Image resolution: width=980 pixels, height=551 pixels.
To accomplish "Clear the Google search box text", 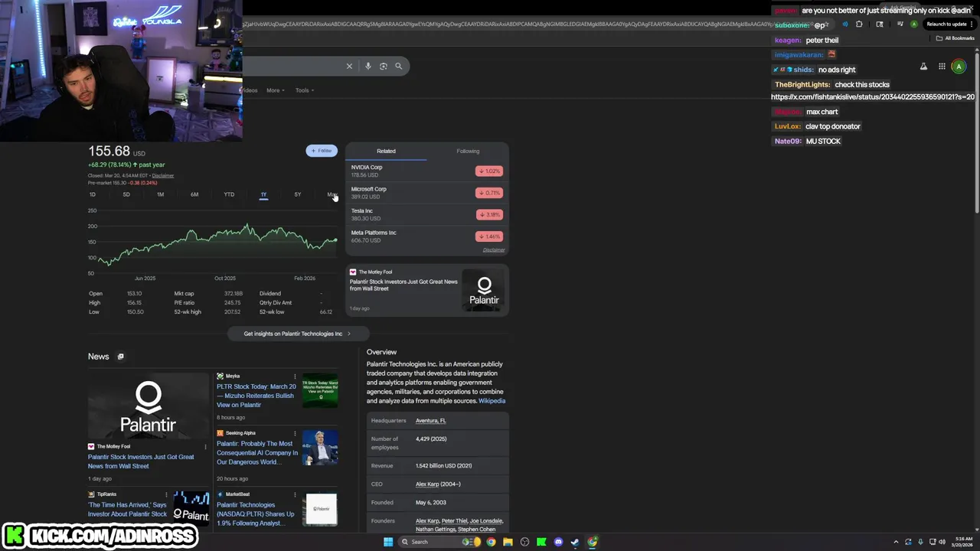I will point(349,66).
